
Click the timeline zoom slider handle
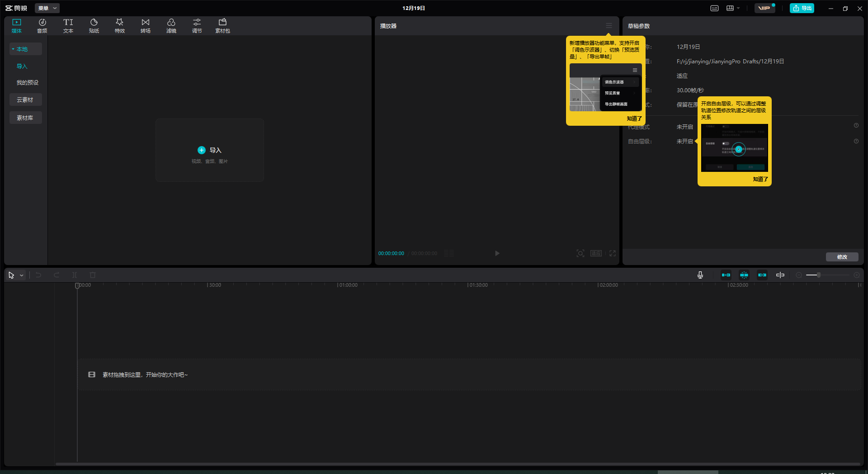coord(819,275)
